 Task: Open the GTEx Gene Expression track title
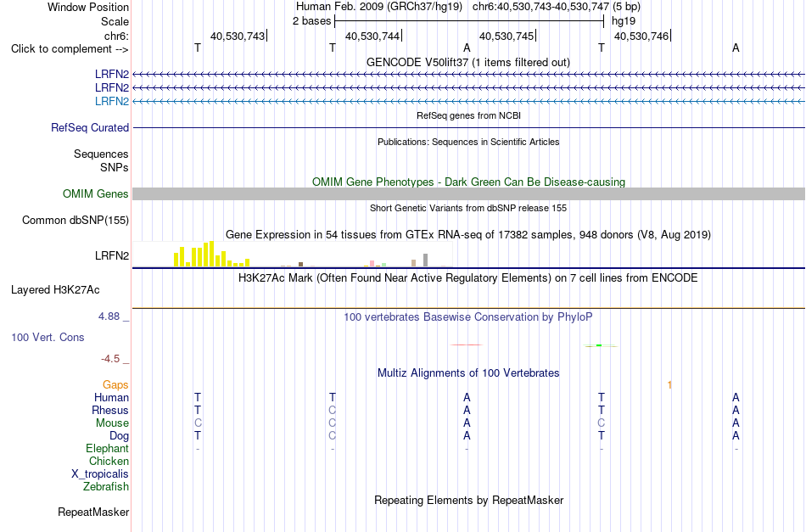coord(467,234)
